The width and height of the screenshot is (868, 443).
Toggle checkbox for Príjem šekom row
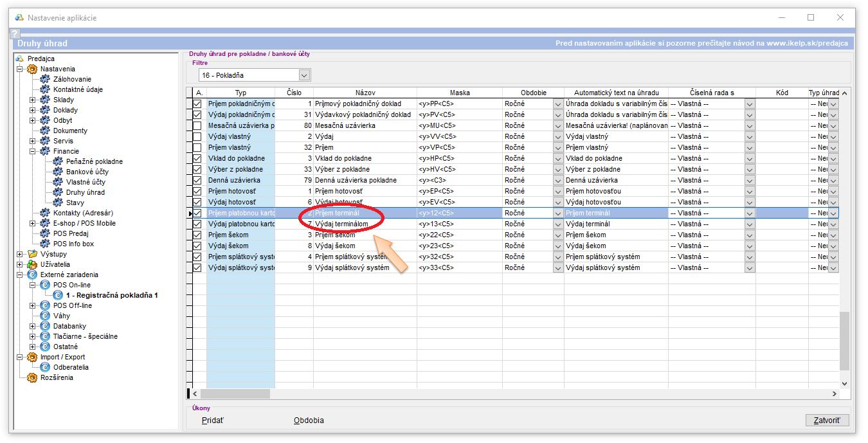click(x=197, y=235)
